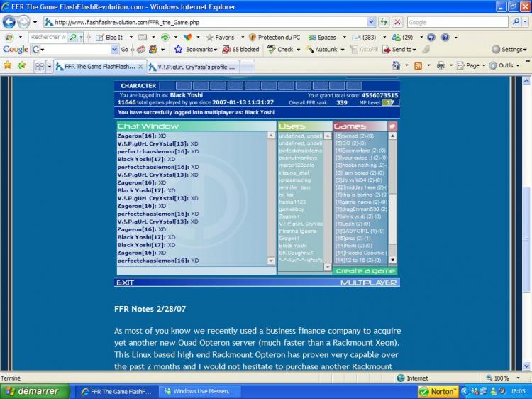
Task: Click the EXIT button in game
Action: (x=126, y=283)
